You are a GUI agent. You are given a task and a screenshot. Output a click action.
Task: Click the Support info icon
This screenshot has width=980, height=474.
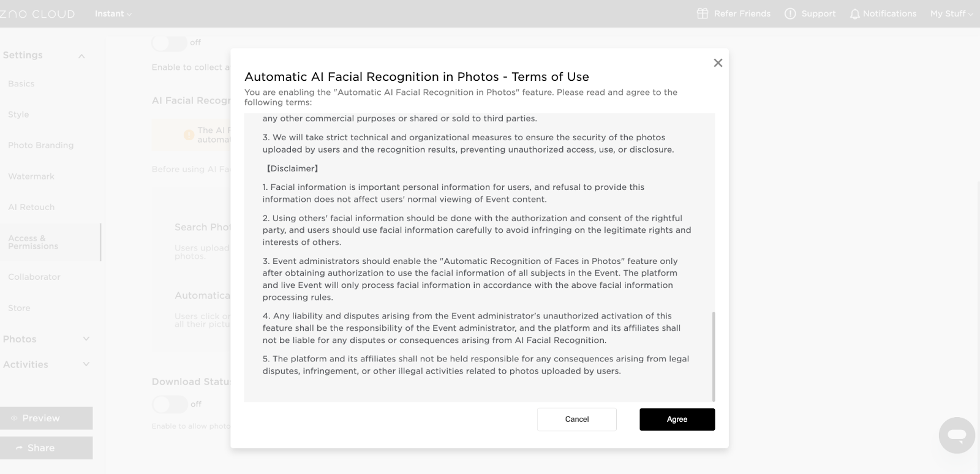coord(790,13)
